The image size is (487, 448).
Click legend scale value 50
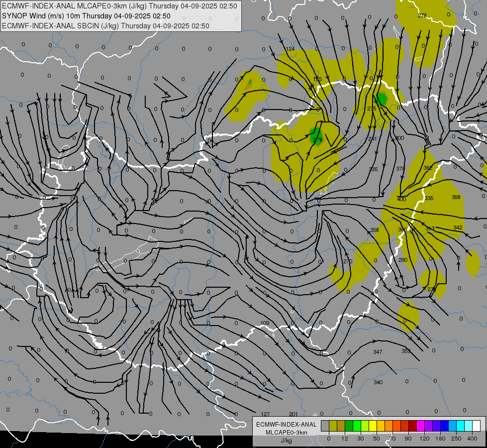pyautogui.click(x=376, y=439)
